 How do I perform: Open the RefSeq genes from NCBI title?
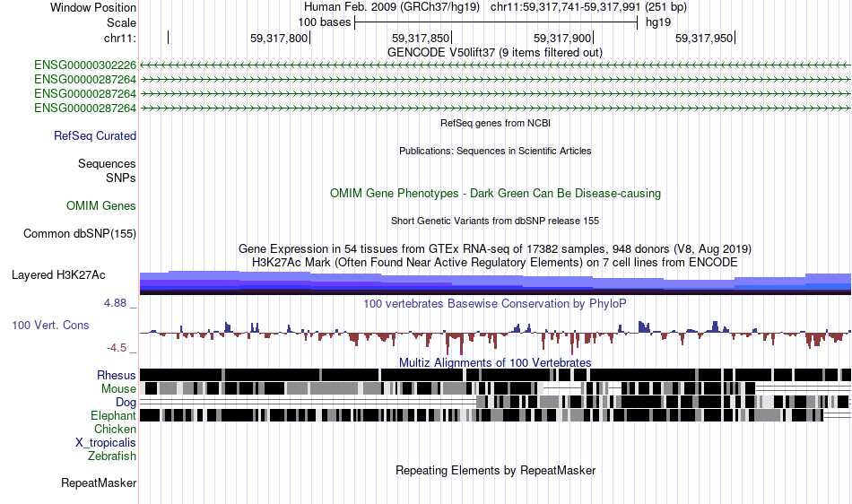[x=496, y=123]
